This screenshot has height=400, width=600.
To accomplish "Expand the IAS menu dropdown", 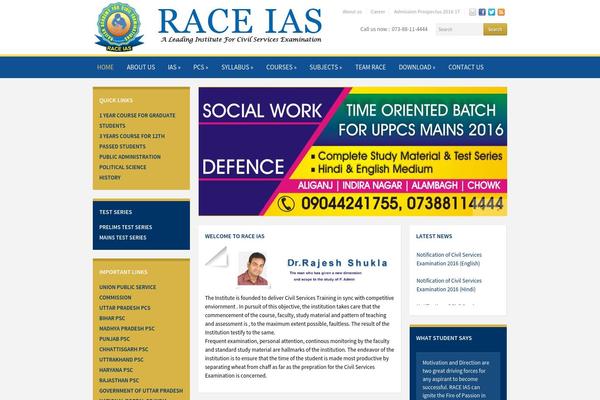I will tap(174, 67).
